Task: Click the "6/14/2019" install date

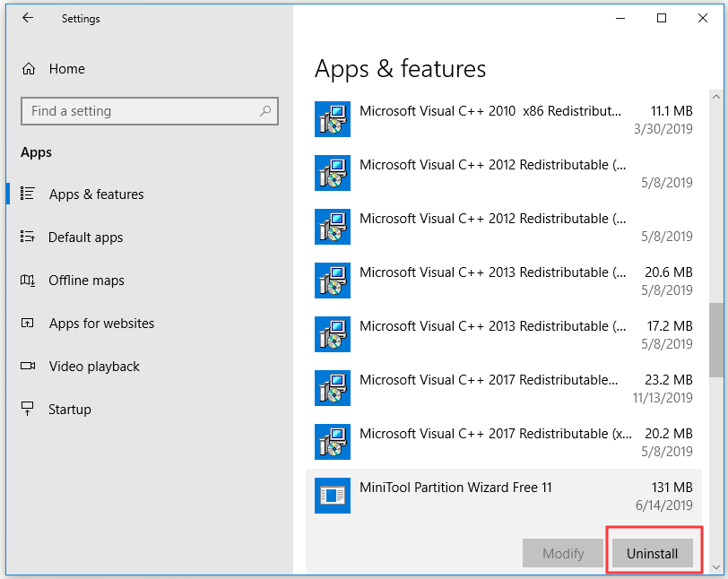Action: pyautogui.click(x=664, y=506)
